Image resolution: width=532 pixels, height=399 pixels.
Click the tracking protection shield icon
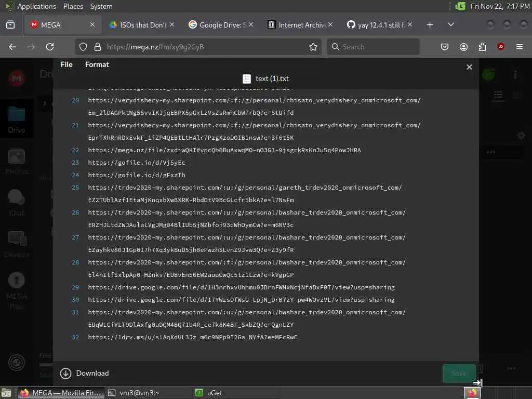click(x=83, y=47)
